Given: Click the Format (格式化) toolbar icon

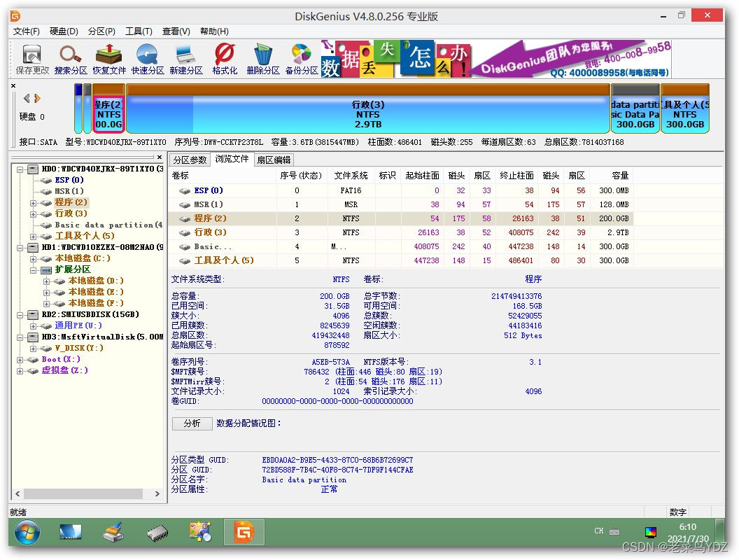Looking at the screenshot, I should coord(225,59).
